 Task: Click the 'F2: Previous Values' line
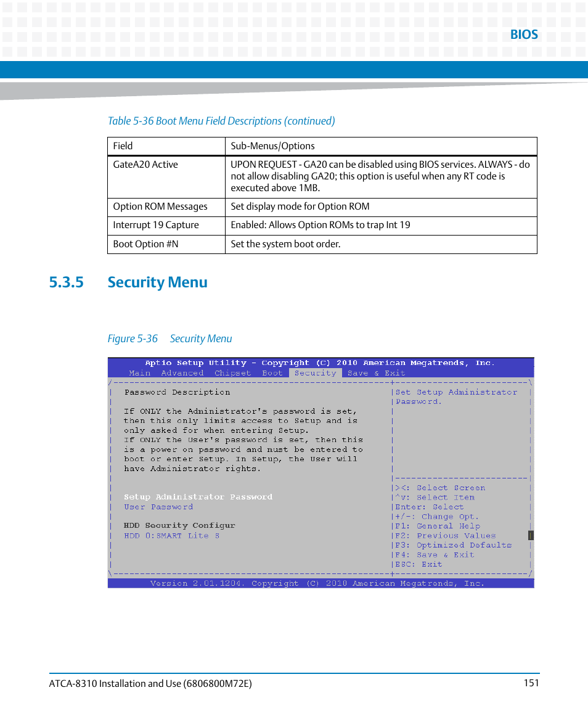[x=445, y=535]
